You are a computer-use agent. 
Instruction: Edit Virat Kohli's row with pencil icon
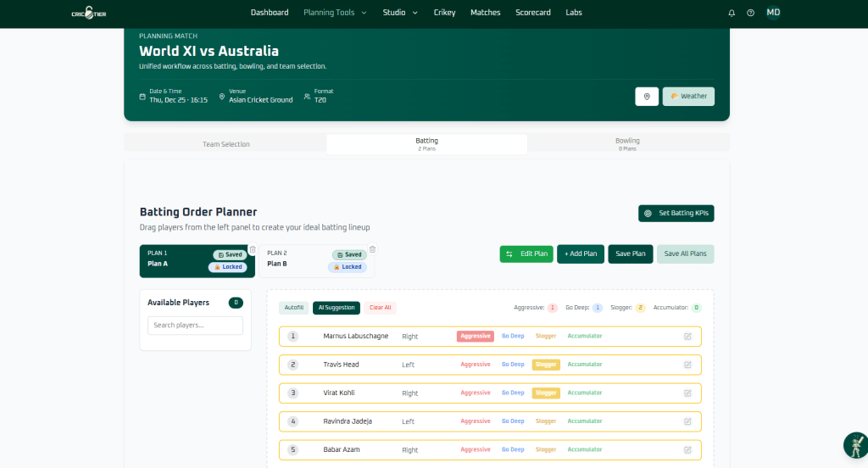[687, 393]
